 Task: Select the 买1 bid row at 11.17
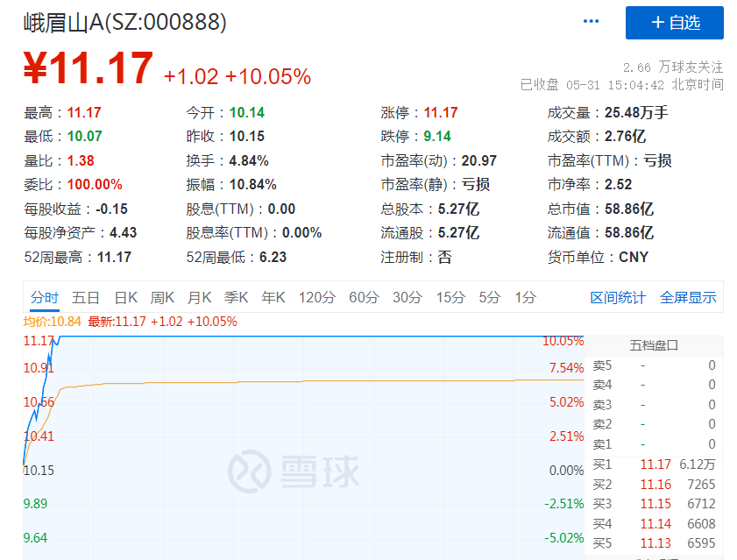[654, 464]
